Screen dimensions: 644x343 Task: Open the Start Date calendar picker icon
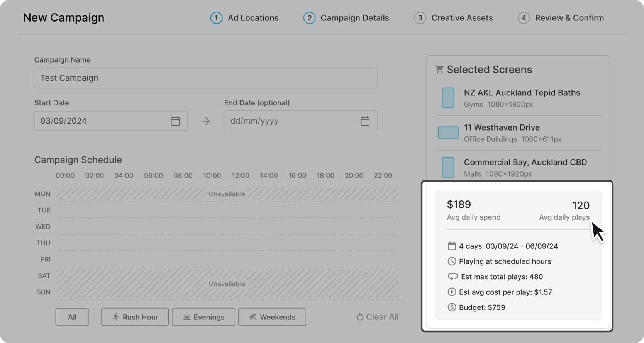[175, 121]
